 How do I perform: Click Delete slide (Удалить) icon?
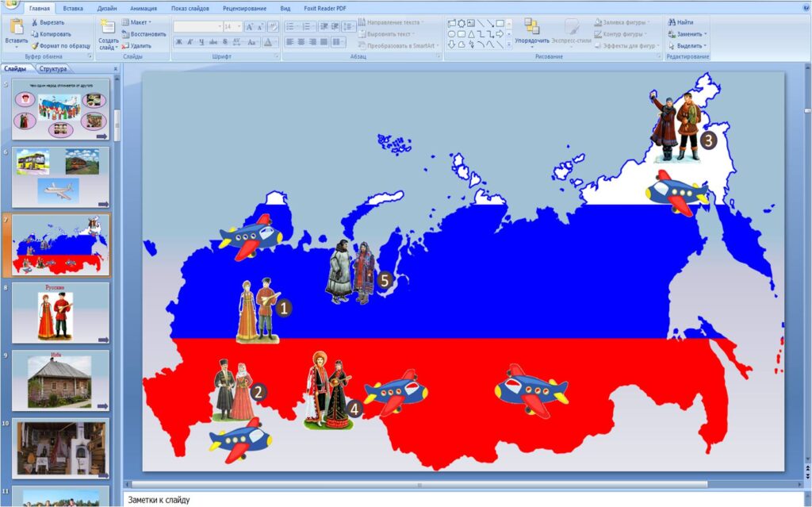[x=125, y=46]
